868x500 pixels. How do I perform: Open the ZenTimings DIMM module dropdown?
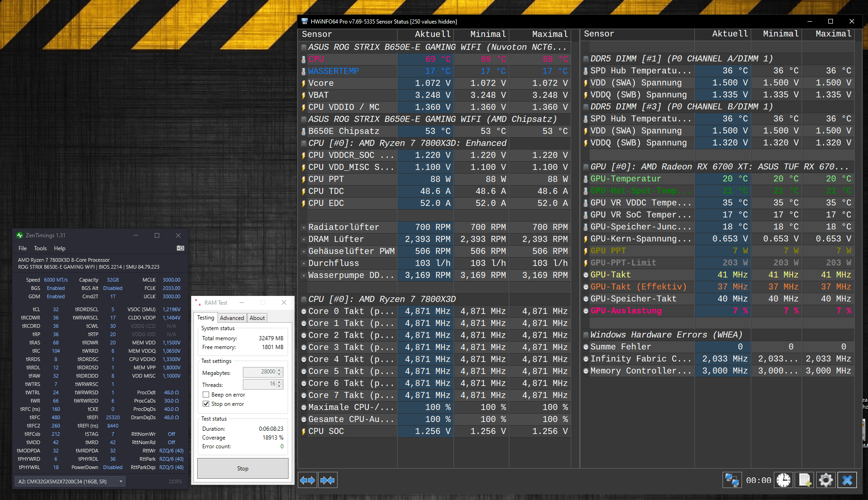(70, 482)
